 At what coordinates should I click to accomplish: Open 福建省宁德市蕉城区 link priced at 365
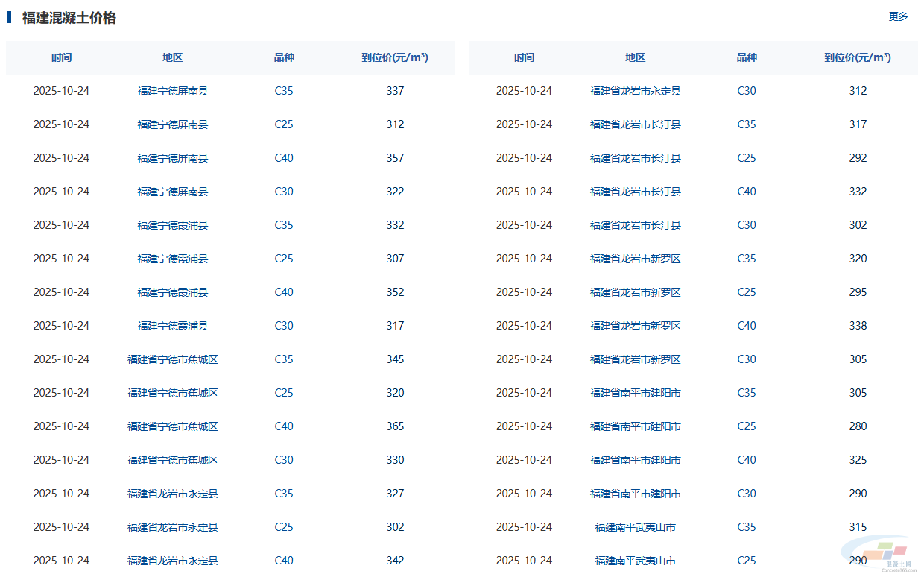[x=172, y=426]
